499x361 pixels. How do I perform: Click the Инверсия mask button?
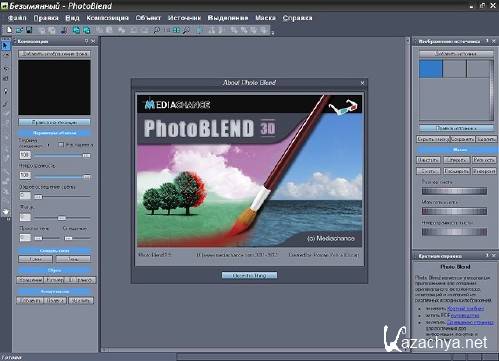coord(484,171)
